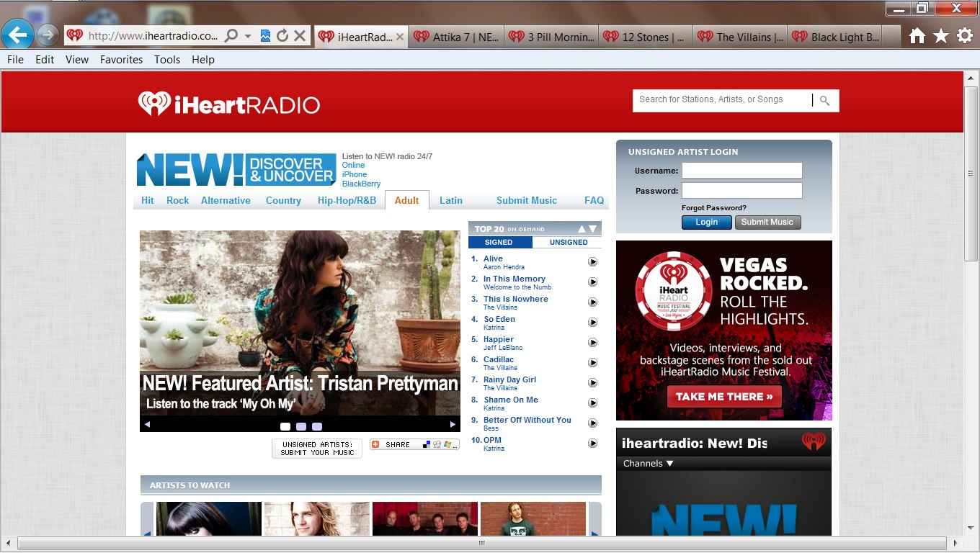Advance the featured slideshow with right arrow
Image resolution: width=980 pixels, height=553 pixels.
click(x=453, y=425)
